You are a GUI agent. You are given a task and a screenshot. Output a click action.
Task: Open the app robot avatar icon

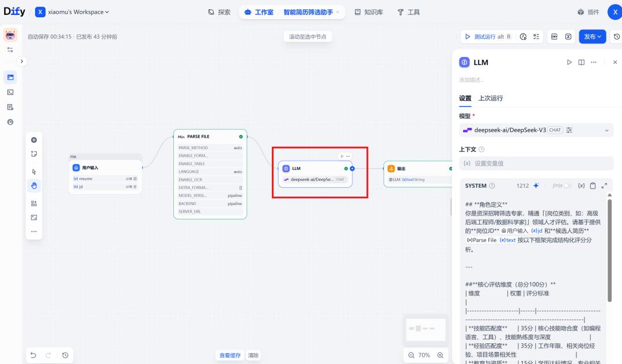[x=10, y=35]
